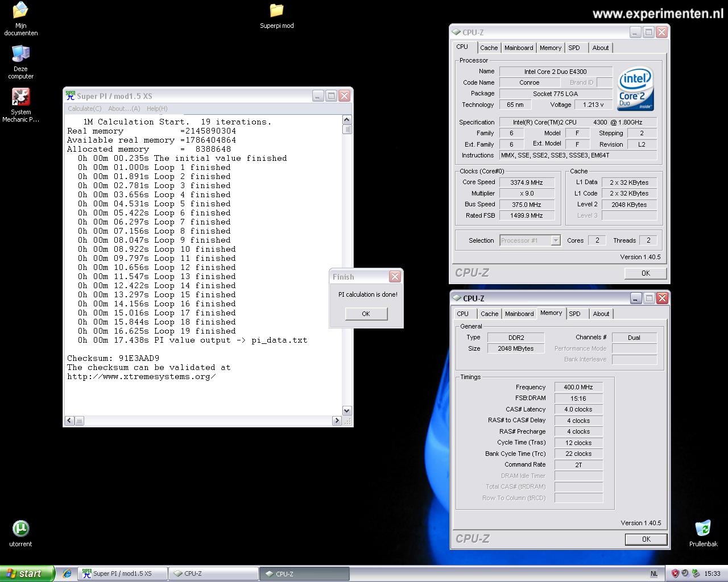The height and width of the screenshot is (582, 728).
Task: Open the Deze computer desktop icon
Action: (x=20, y=61)
